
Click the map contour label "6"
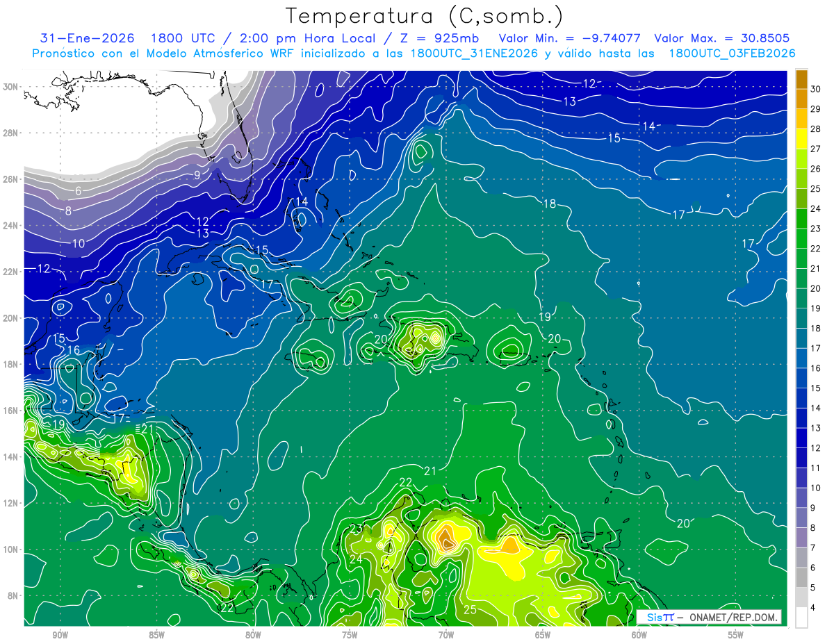[x=79, y=190]
